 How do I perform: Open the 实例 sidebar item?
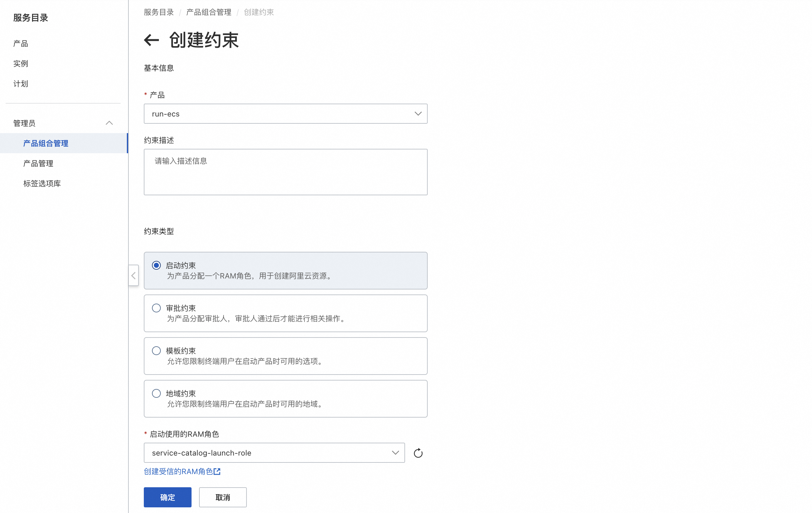pos(21,64)
